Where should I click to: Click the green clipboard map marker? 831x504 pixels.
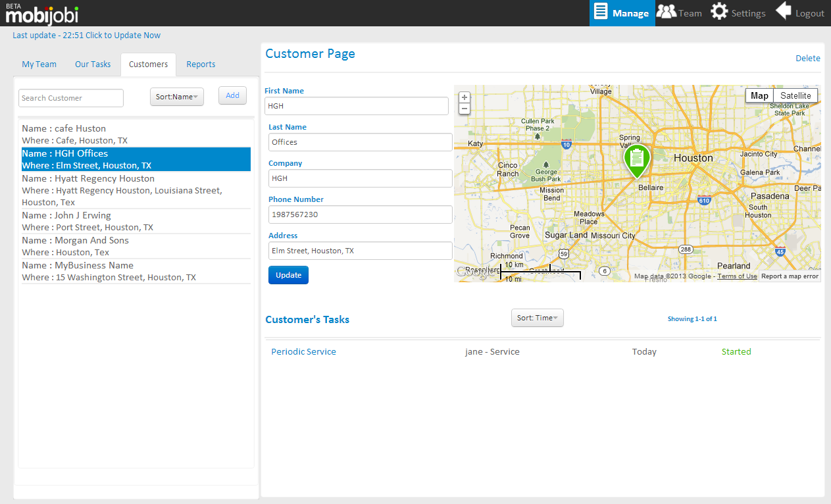click(x=636, y=159)
